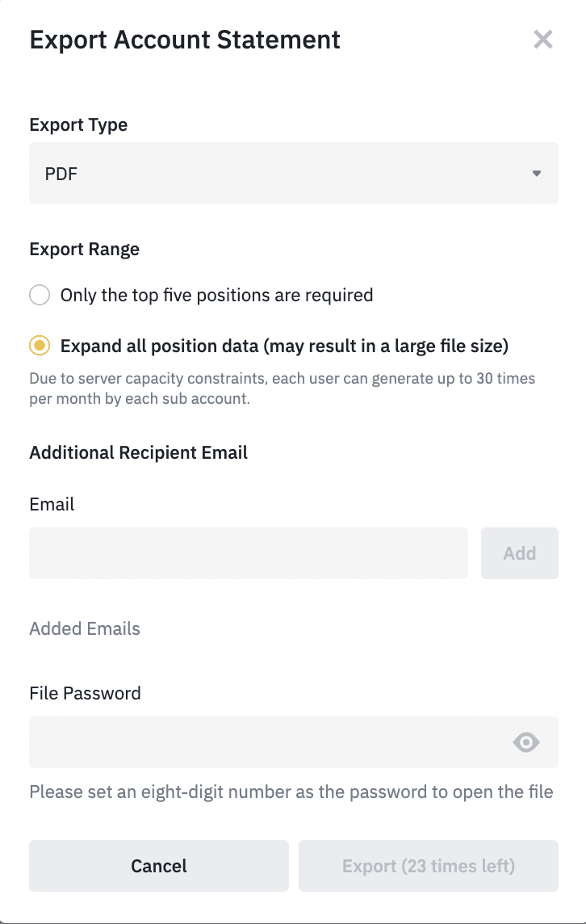Click the Added Emails text
Screen dimensions: 586x924
click(85, 628)
